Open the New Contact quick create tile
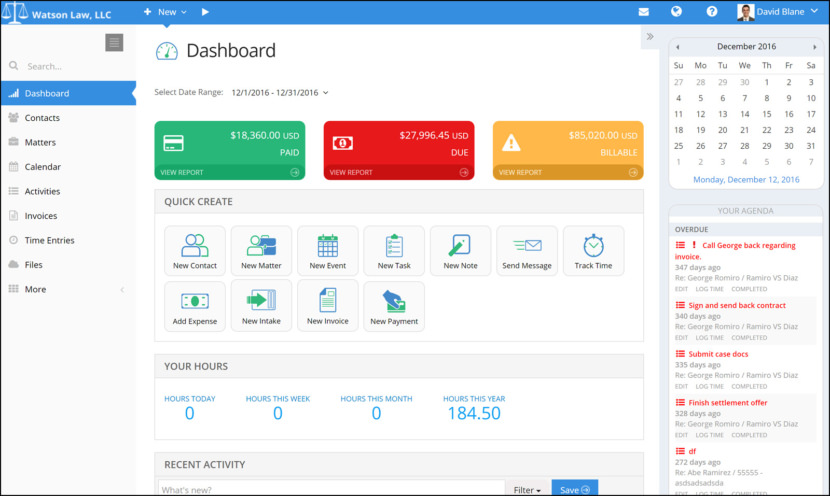Screen dimensions: 830x496 point(195,251)
